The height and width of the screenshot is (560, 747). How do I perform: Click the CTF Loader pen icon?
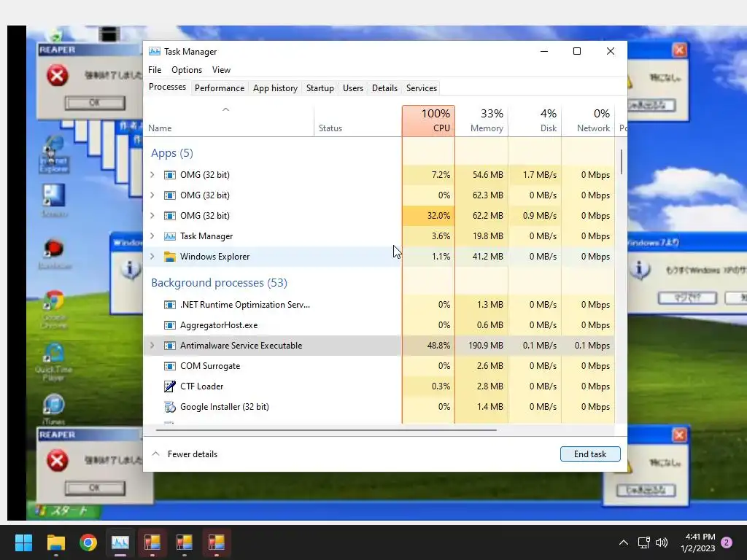(169, 386)
